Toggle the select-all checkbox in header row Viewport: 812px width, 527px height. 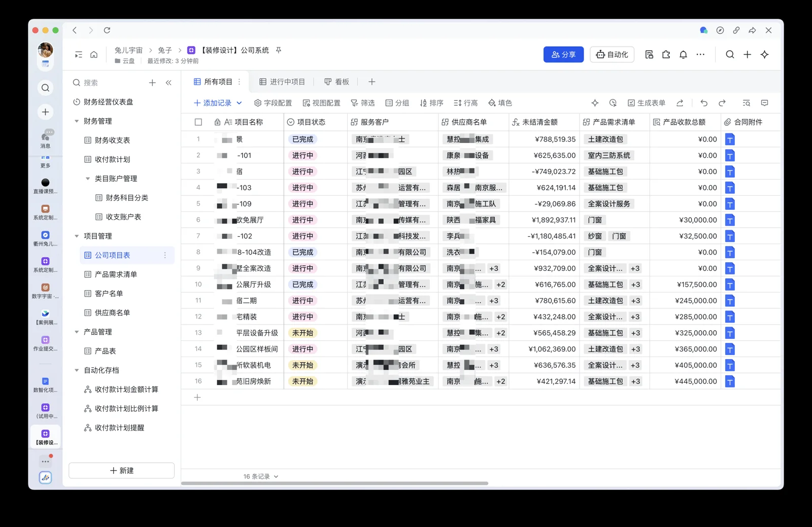tap(198, 122)
